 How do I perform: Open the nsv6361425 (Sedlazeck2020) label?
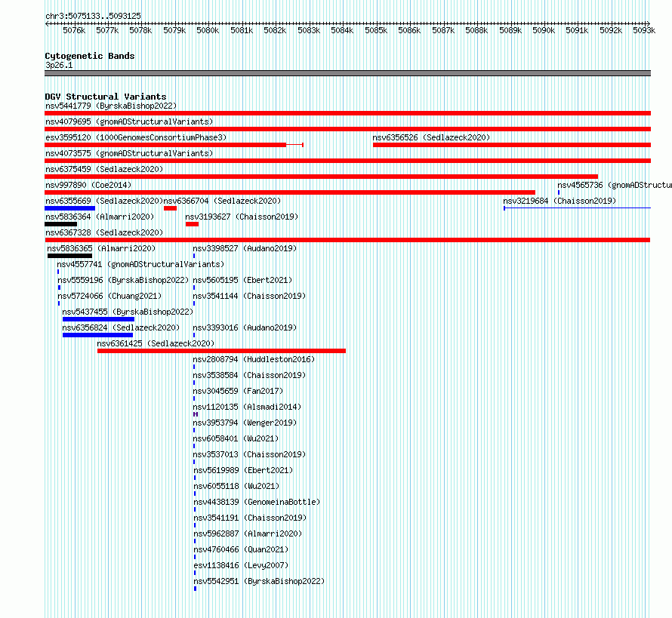point(156,343)
